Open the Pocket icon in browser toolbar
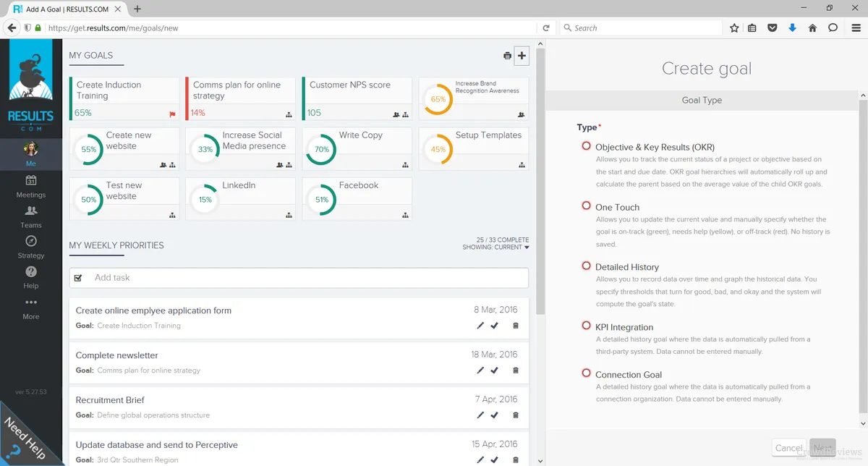The image size is (868, 466). [x=773, y=28]
